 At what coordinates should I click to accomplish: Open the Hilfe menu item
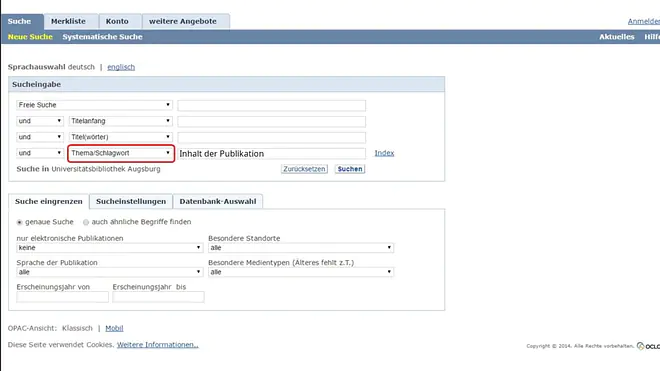652,37
